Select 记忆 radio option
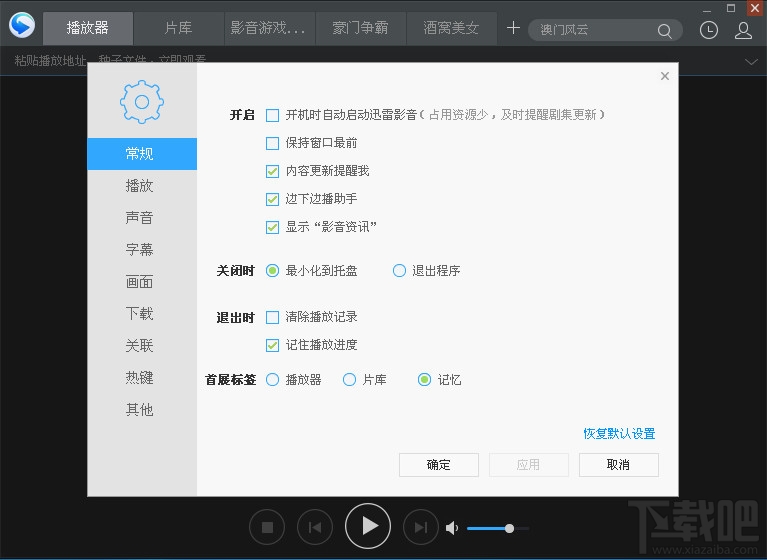 point(424,380)
